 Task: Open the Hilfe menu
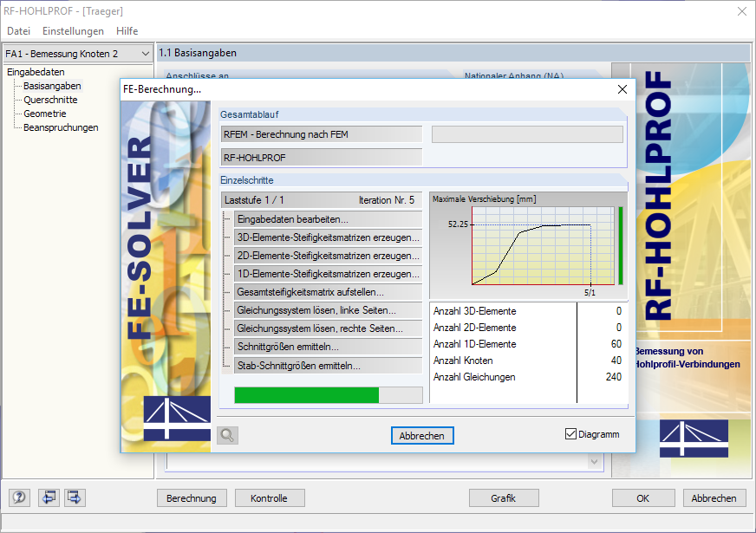point(127,31)
